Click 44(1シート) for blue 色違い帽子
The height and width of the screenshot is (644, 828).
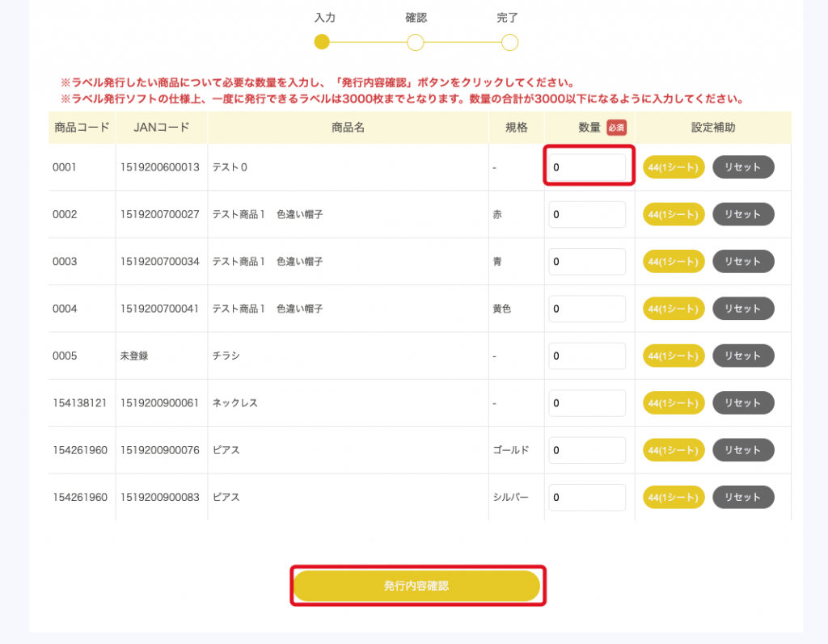click(x=674, y=262)
